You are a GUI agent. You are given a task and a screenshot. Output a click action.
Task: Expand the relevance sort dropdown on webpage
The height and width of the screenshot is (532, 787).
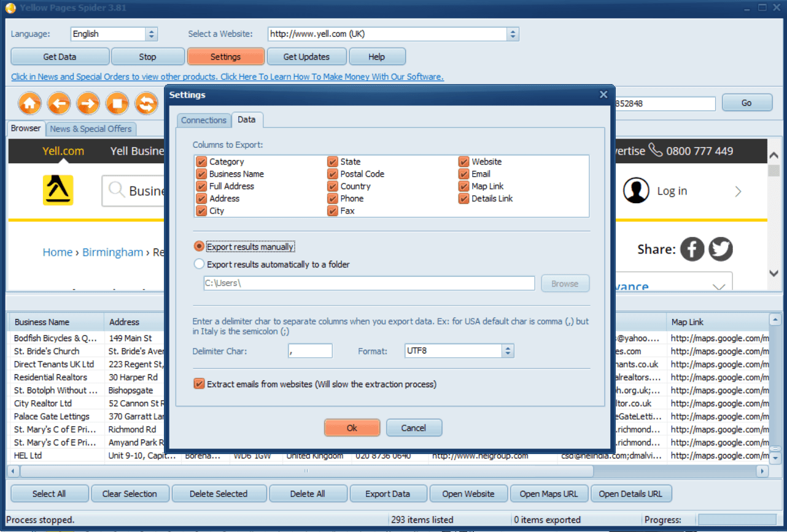pyautogui.click(x=719, y=287)
